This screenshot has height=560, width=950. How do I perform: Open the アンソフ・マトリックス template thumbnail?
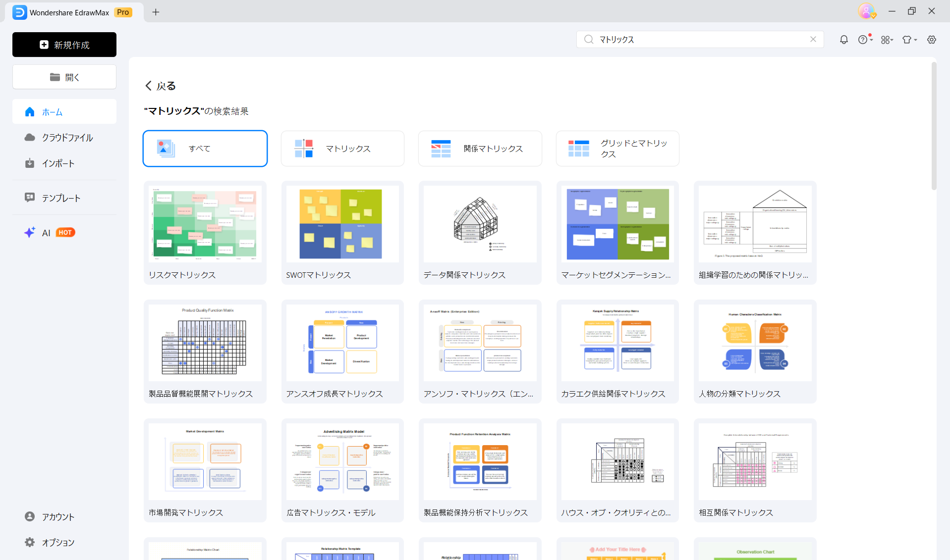(x=480, y=343)
